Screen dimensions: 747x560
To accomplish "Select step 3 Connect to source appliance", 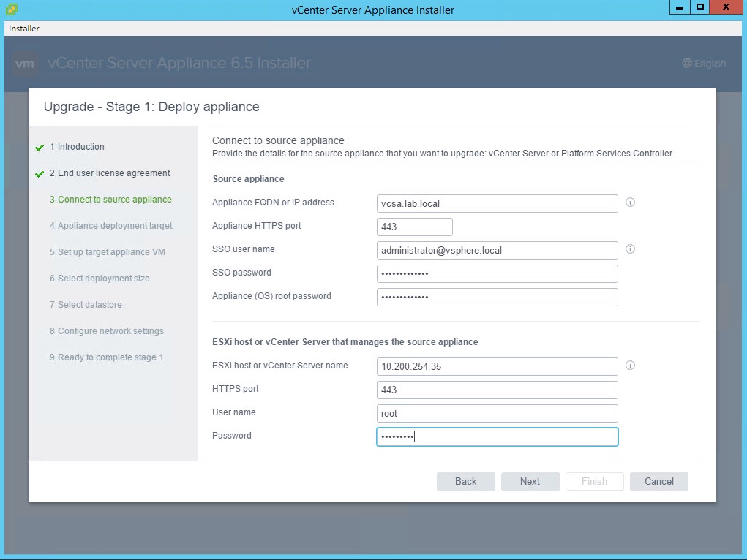I will [x=114, y=200].
